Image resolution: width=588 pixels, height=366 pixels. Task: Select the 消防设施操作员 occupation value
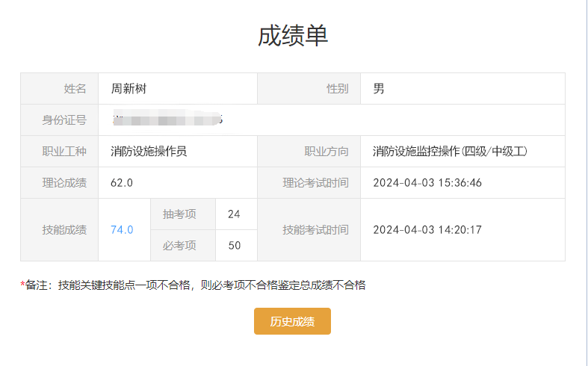[x=149, y=152]
